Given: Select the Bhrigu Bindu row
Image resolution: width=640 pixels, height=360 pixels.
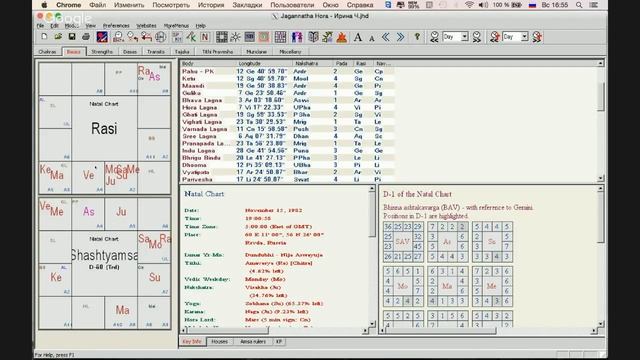Looking at the screenshot, I should 287,158.
